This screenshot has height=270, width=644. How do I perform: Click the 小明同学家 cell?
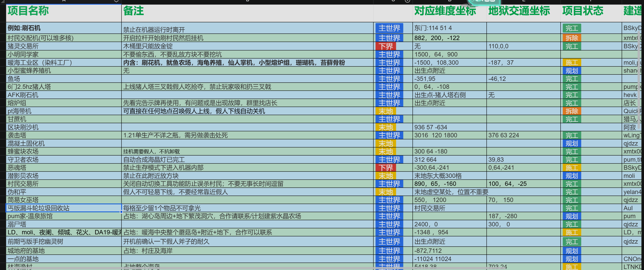pyautogui.click(x=64, y=54)
